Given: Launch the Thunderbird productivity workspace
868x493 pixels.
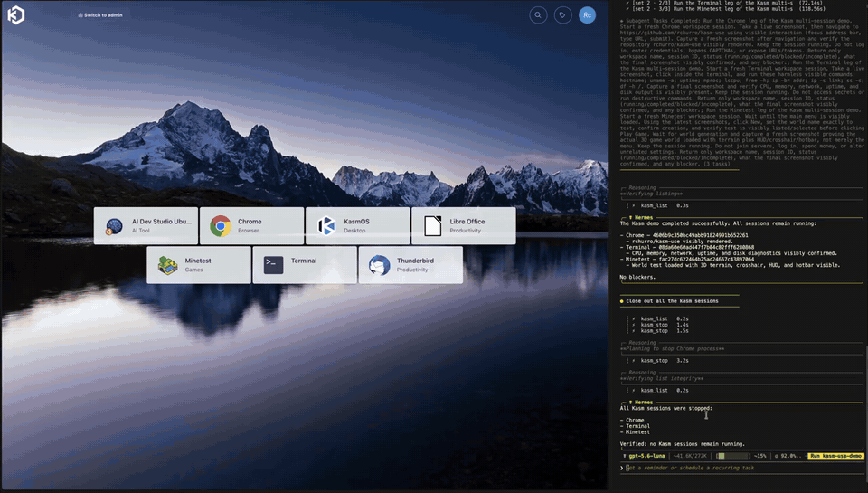Looking at the screenshot, I should pyautogui.click(x=410, y=265).
